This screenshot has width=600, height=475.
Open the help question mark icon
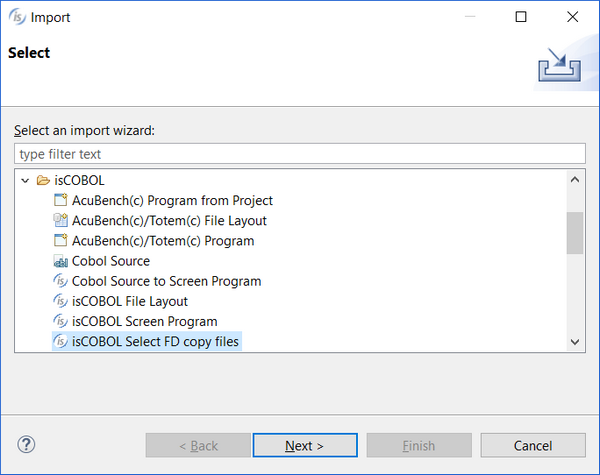pos(26,444)
